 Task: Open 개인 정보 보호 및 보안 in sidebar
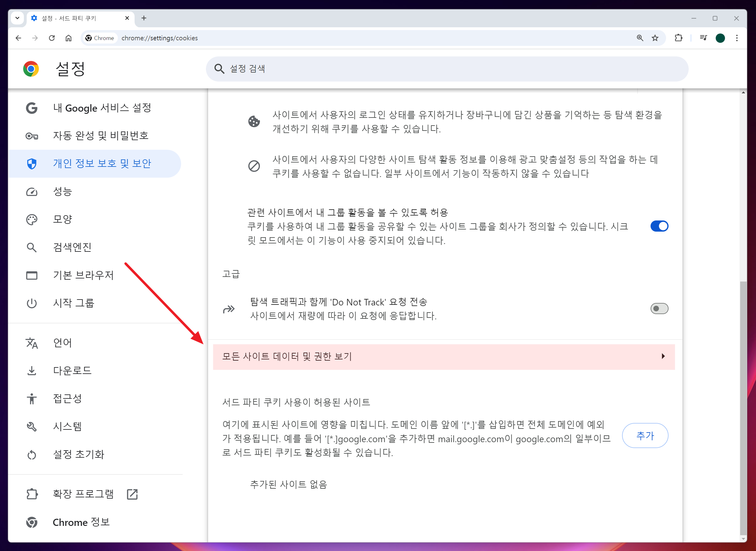click(102, 163)
